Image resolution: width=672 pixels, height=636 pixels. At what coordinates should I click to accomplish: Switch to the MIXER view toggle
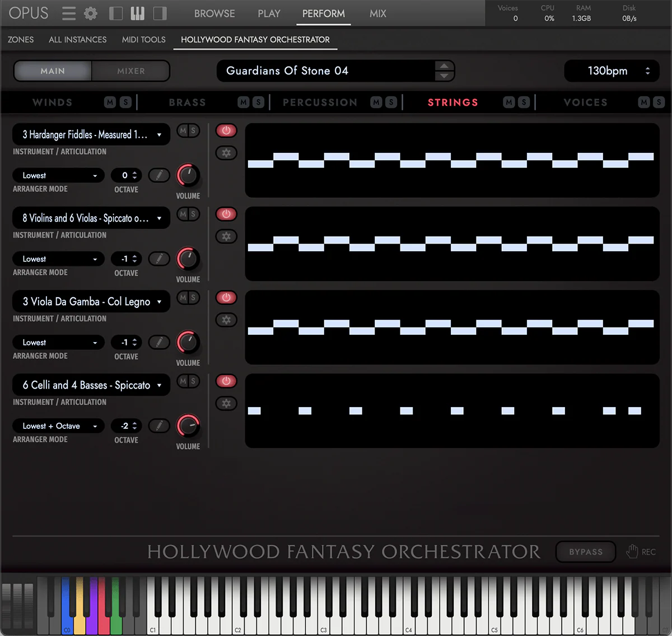tap(130, 71)
